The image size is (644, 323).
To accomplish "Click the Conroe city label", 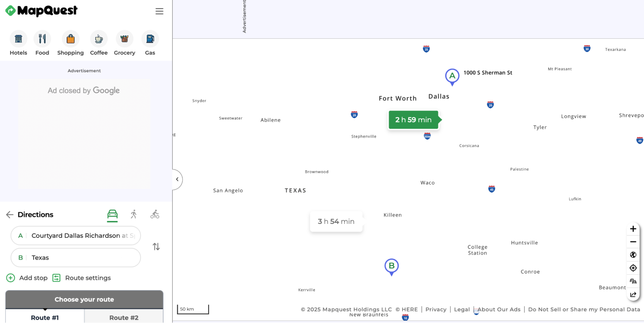I will [x=530, y=272].
